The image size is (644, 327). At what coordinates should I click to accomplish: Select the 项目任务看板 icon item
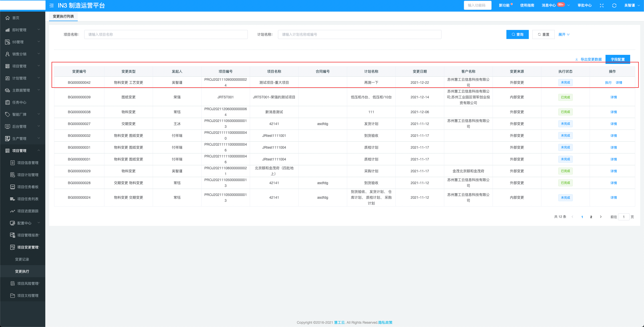pos(13,187)
